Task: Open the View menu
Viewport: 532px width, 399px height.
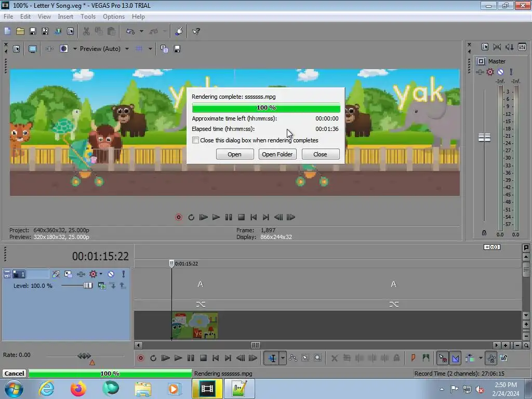Action: pyautogui.click(x=44, y=16)
